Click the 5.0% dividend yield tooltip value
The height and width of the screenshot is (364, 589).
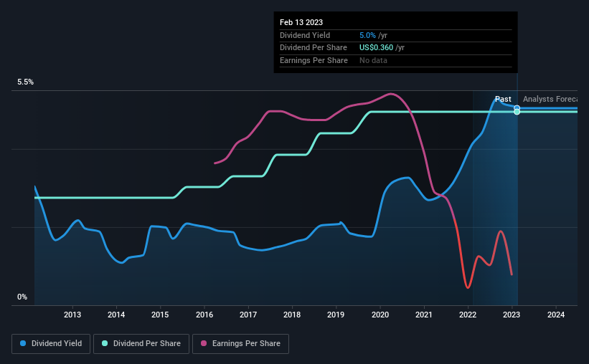point(367,35)
